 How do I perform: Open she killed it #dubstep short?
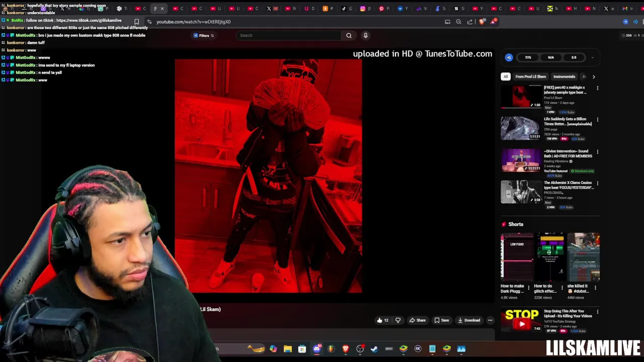(x=584, y=256)
